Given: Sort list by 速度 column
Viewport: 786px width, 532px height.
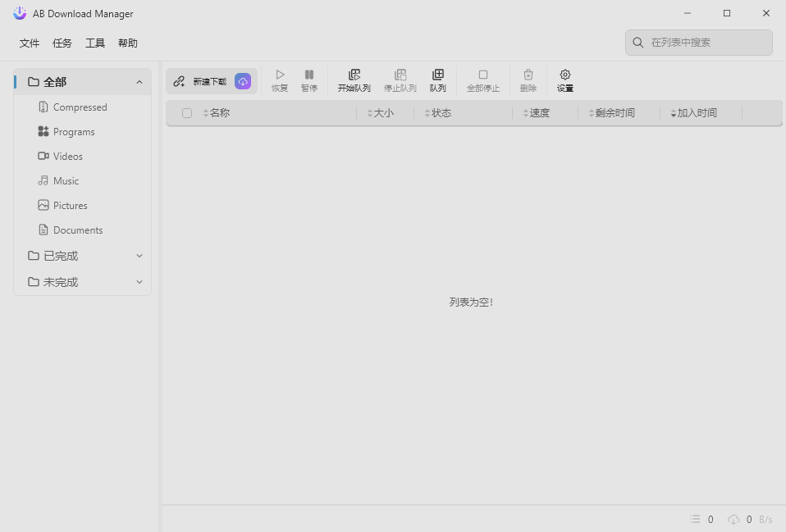Looking at the screenshot, I should (537, 113).
